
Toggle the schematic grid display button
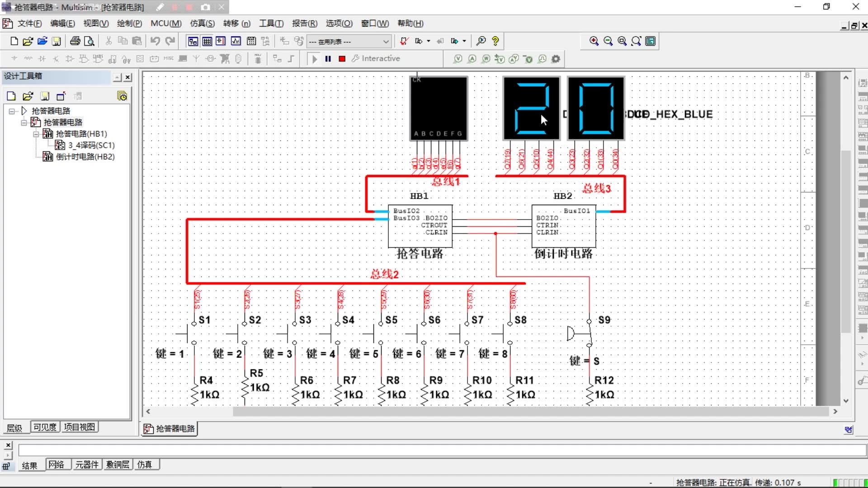click(207, 41)
